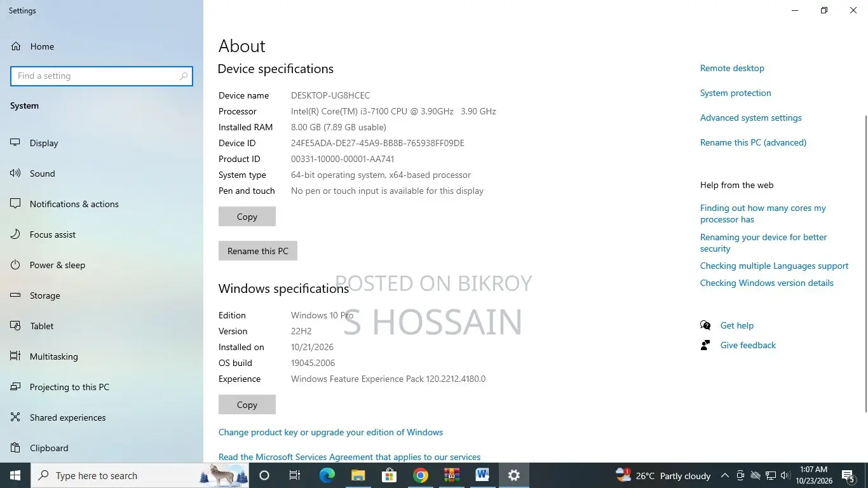Click Give feedback
The height and width of the screenshot is (488, 868).
tap(748, 345)
